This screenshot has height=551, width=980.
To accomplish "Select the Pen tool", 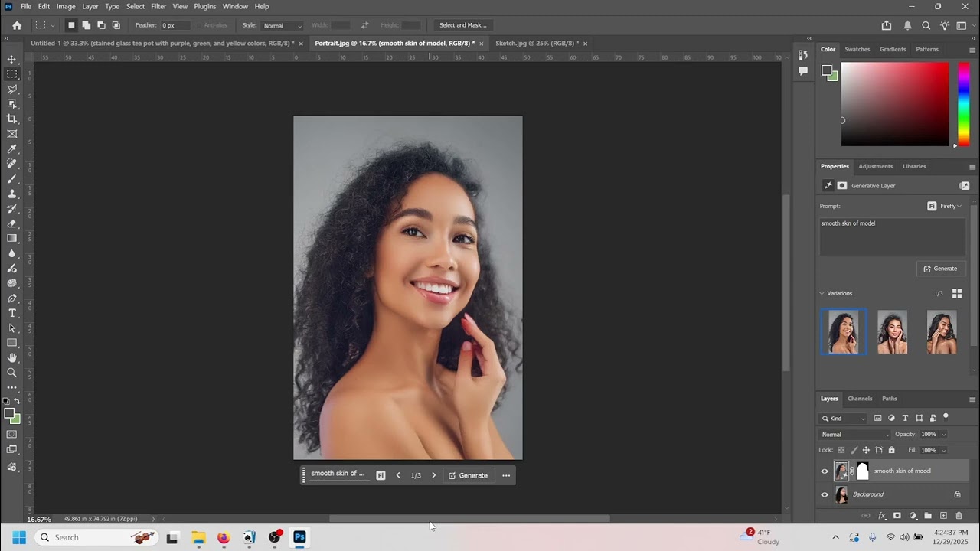I will point(11,298).
